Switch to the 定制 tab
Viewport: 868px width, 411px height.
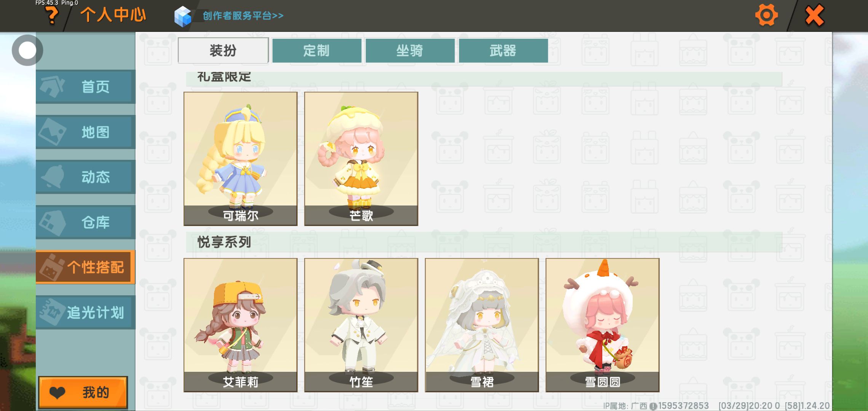(317, 51)
